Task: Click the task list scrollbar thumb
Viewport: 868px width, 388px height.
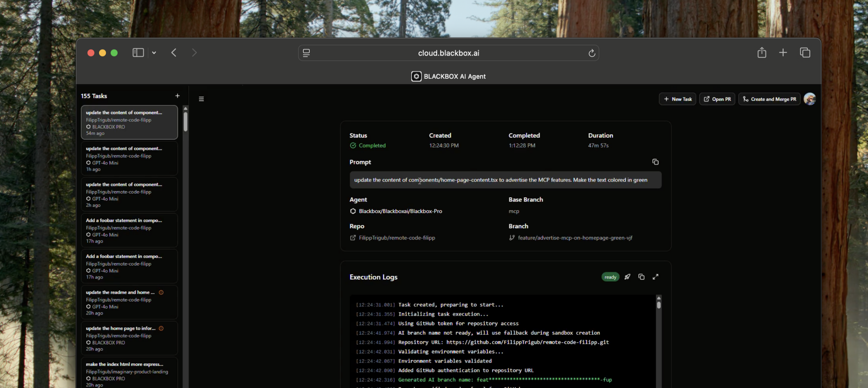Action: click(186, 121)
